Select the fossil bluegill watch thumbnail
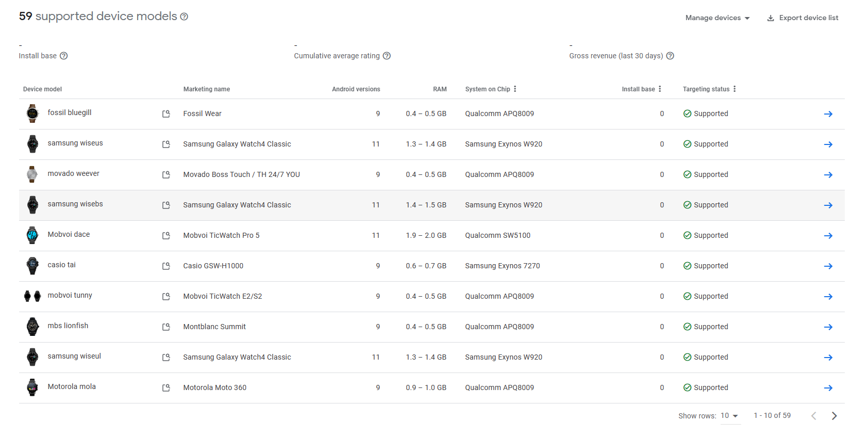 [x=32, y=114]
